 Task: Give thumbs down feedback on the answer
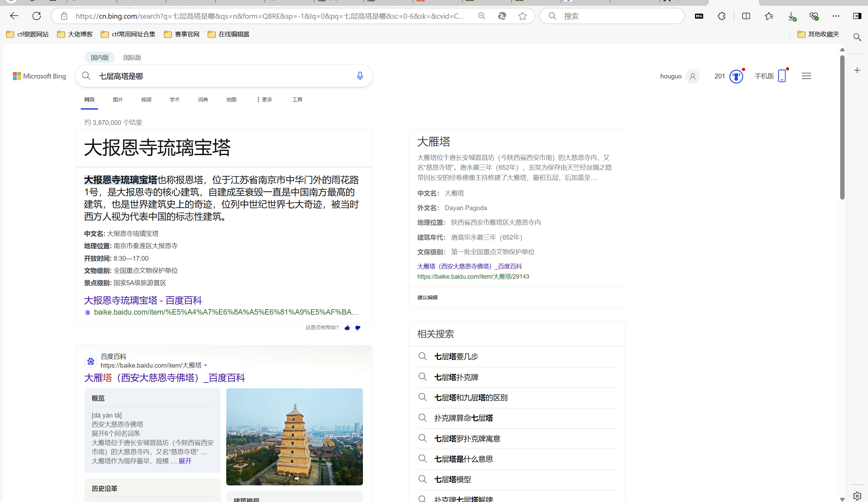[x=358, y=328]
